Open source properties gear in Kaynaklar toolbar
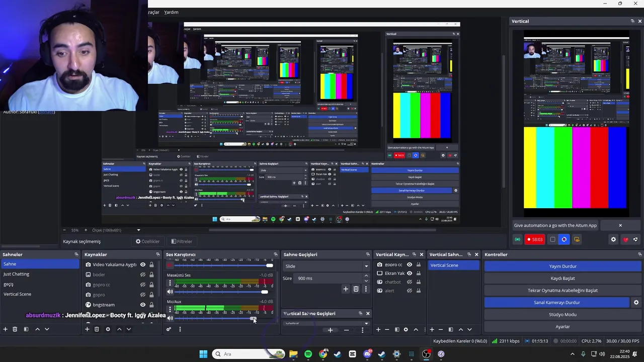 click(108, 329)
